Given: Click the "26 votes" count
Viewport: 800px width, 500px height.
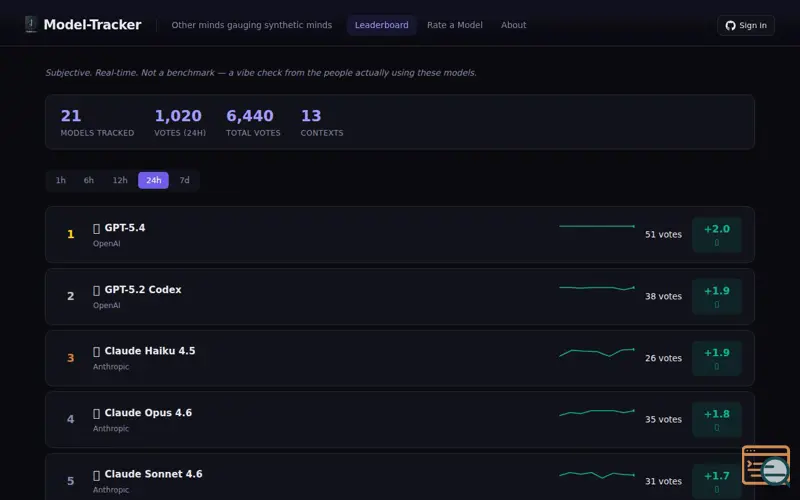Looking at the screenshot, I should tap(663, 358).
